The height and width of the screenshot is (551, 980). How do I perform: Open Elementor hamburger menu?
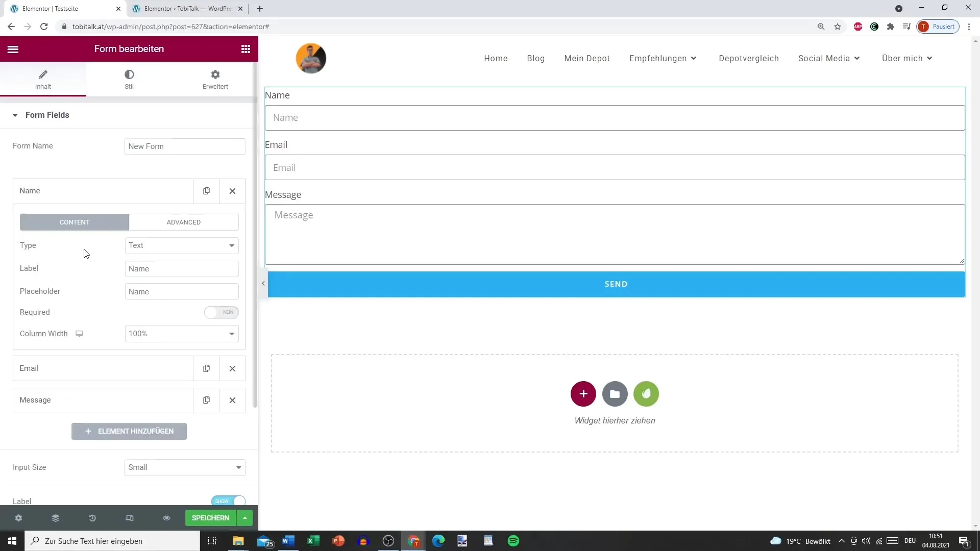[13, 49]
